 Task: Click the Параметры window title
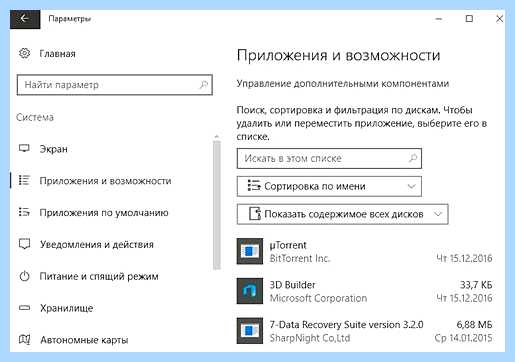pyautogui.click(x=70, y=19)
